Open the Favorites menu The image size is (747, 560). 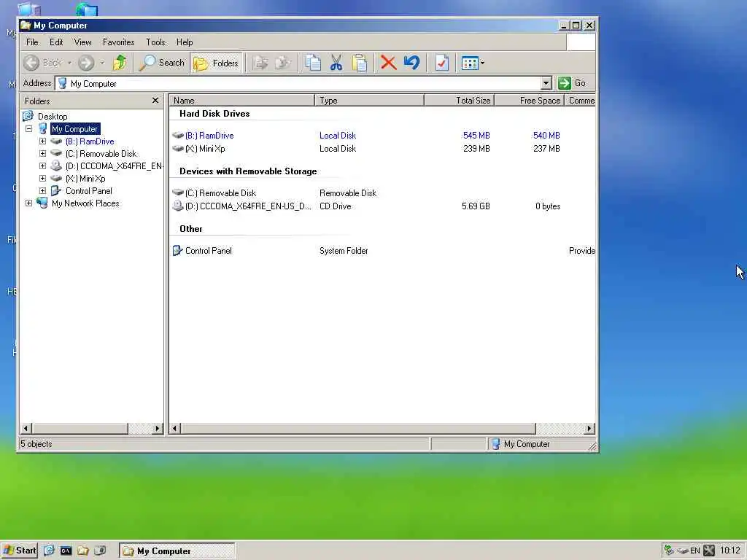[x=119, y=42]
